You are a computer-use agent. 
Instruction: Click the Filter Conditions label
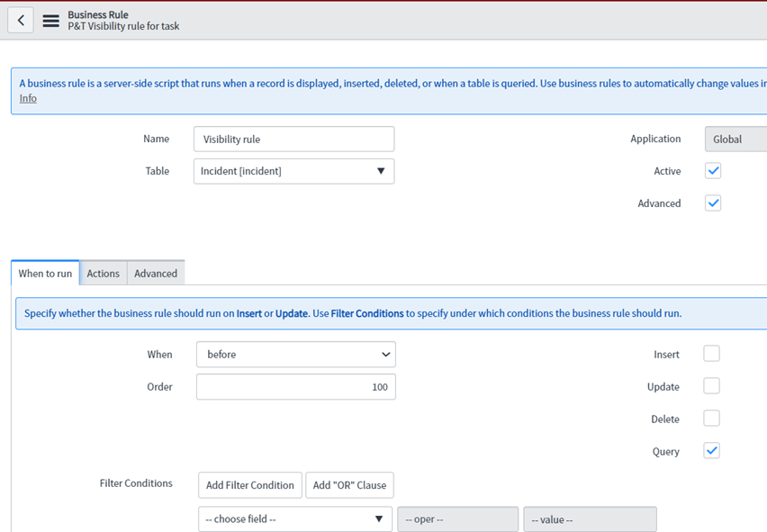pos(136,483)
